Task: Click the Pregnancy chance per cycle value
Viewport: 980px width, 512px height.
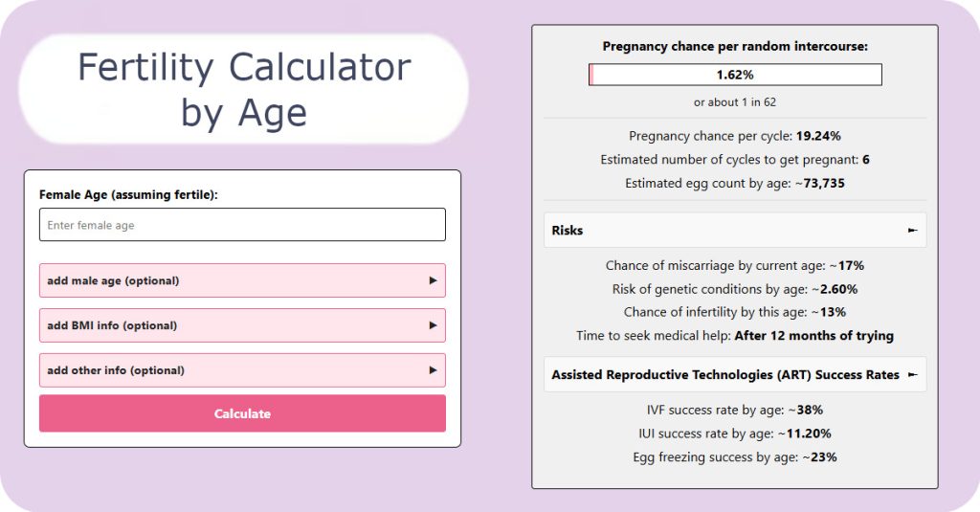Action: pyautogui.click(x=818, y=136)
